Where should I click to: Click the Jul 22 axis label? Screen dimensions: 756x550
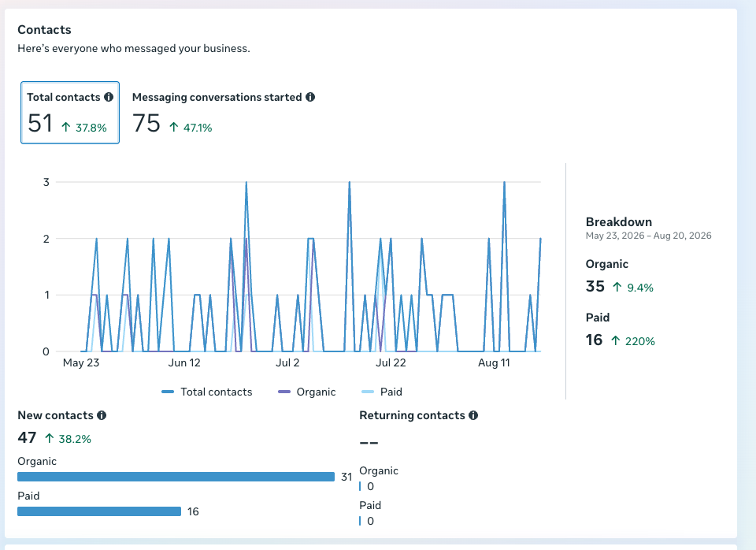click(x=391, y=362)
